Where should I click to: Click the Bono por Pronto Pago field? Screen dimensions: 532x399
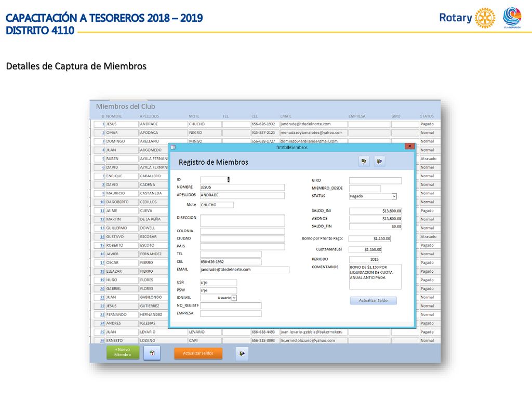click(369, 238)
